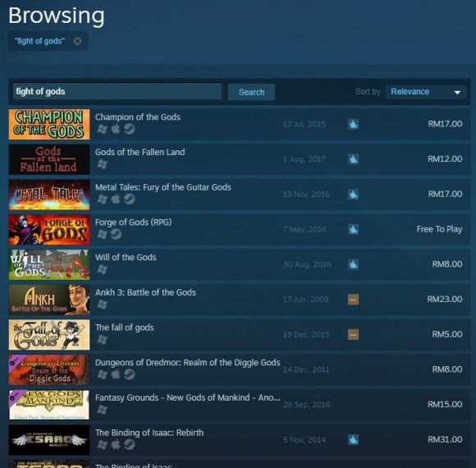Open the Sort by Relevance dropdown
476x468 pixels.
426,92
